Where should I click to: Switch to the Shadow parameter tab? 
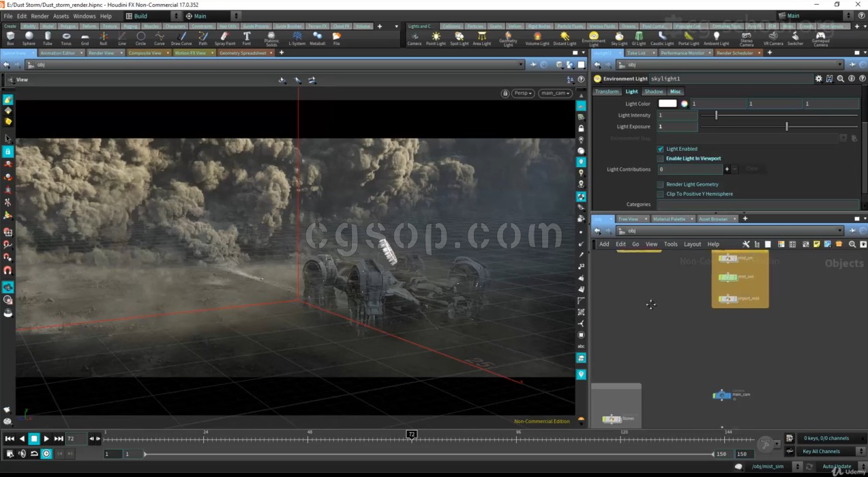pyautogui.click(x=653, y=91)
